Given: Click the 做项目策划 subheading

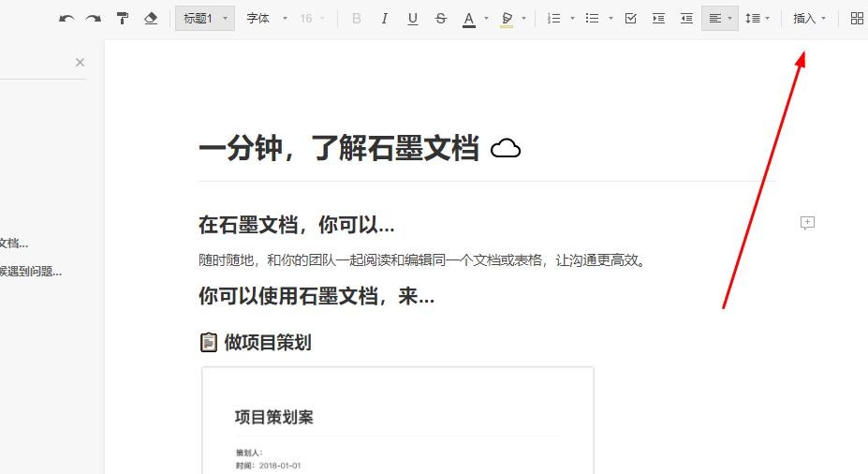Looking at the screenshot, I should (x=268, y=343).
